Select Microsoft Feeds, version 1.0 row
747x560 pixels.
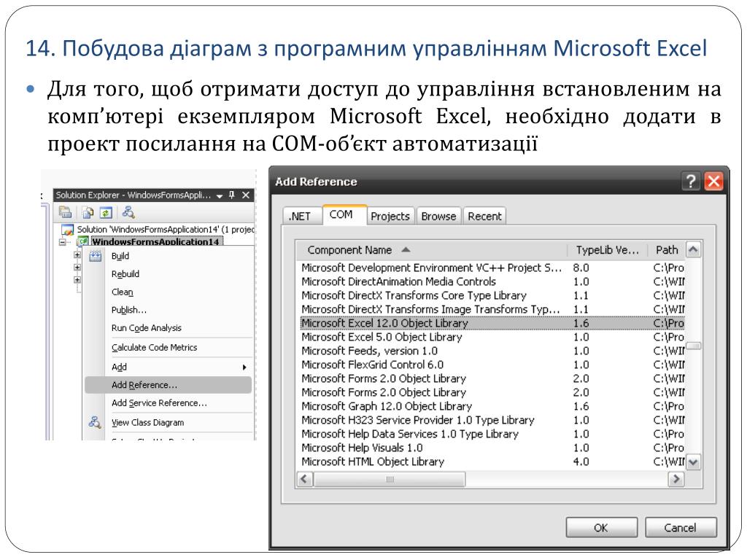tap(492, 351)
